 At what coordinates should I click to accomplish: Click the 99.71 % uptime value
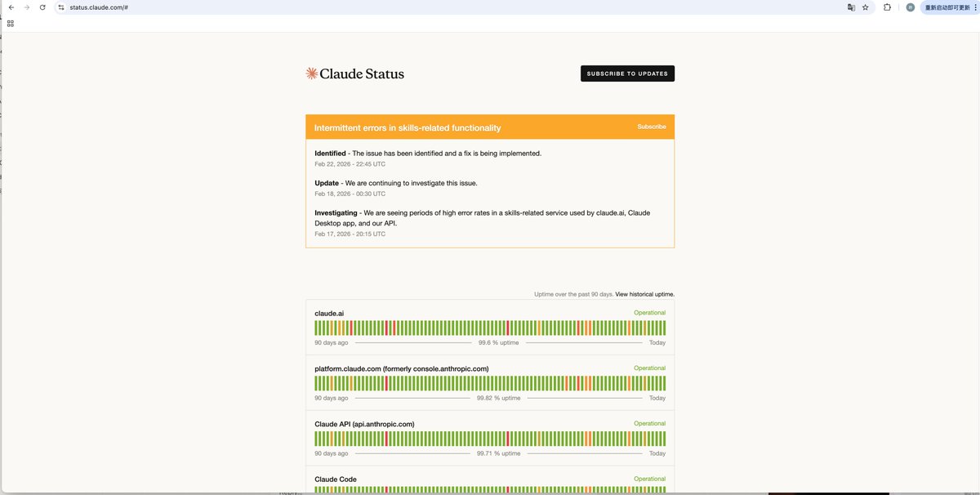pos(498,453)
